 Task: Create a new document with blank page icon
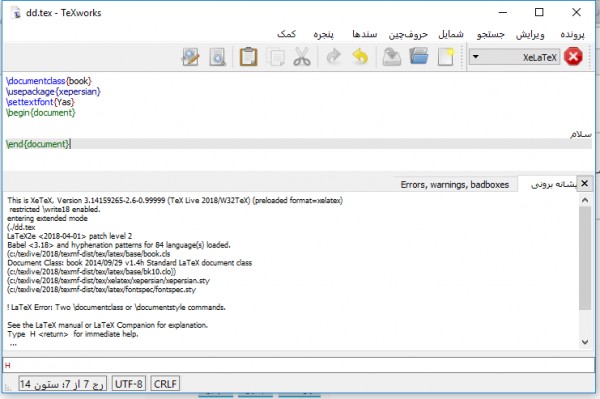pos(446,57)
